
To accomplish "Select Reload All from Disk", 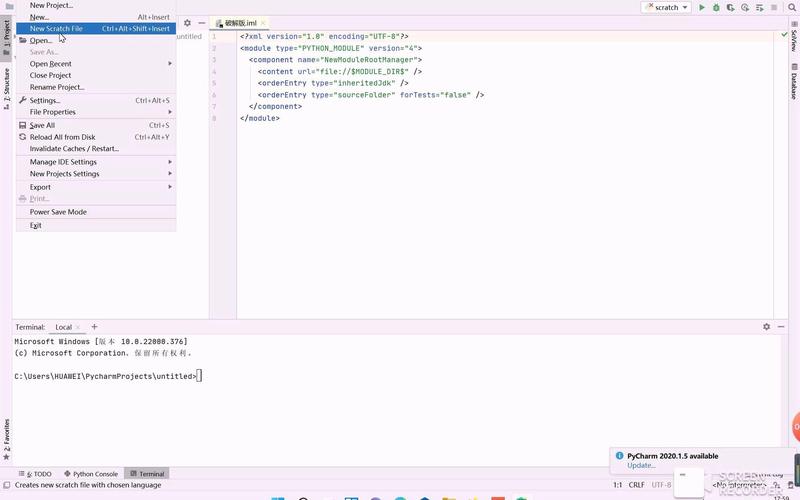I will point(96,137).
